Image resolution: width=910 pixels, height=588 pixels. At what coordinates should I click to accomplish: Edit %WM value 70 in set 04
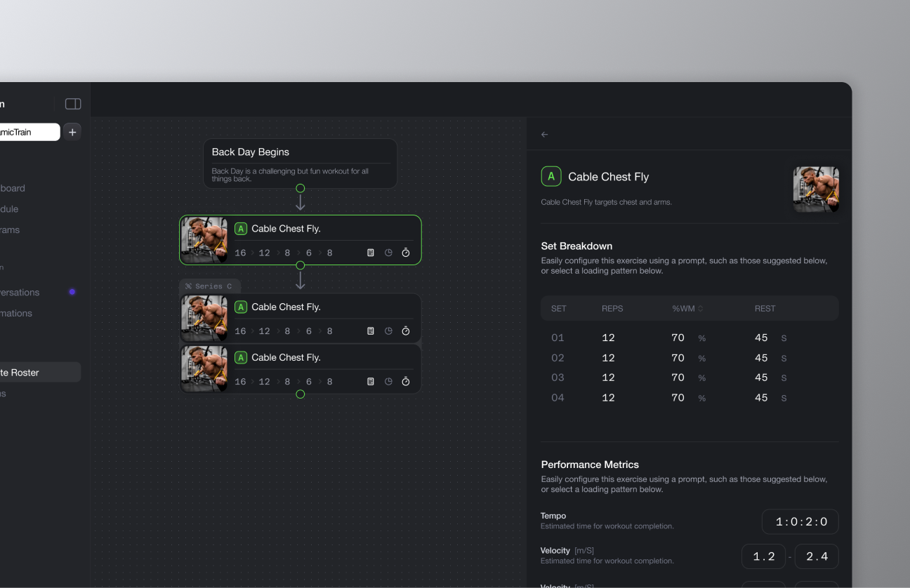(x=678, y=398)
